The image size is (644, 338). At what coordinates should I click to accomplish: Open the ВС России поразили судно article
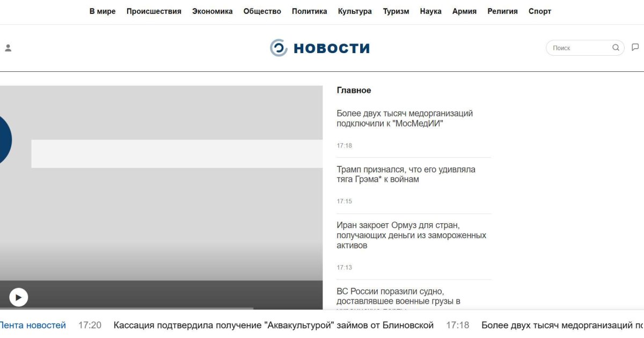[x=399, y=298]
